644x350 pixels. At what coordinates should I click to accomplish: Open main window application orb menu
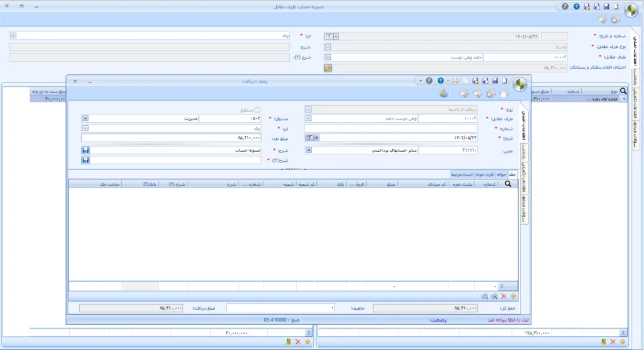pyautogui.click(x=631, y=10)
